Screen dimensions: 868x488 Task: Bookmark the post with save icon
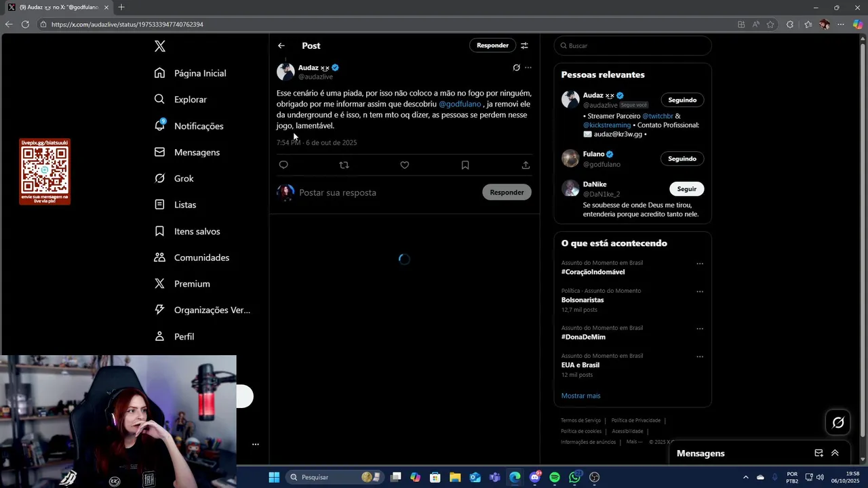(465, 165)
